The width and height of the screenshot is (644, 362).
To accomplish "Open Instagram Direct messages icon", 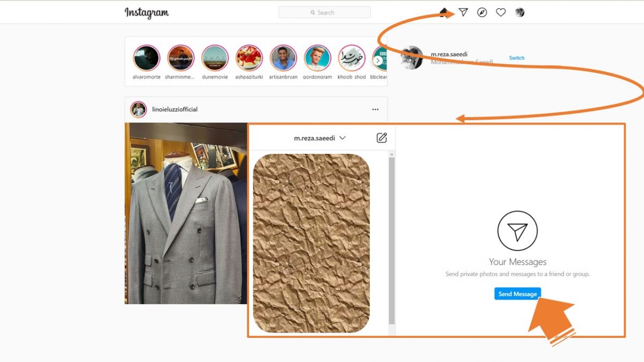I will (x=464, y=12).
